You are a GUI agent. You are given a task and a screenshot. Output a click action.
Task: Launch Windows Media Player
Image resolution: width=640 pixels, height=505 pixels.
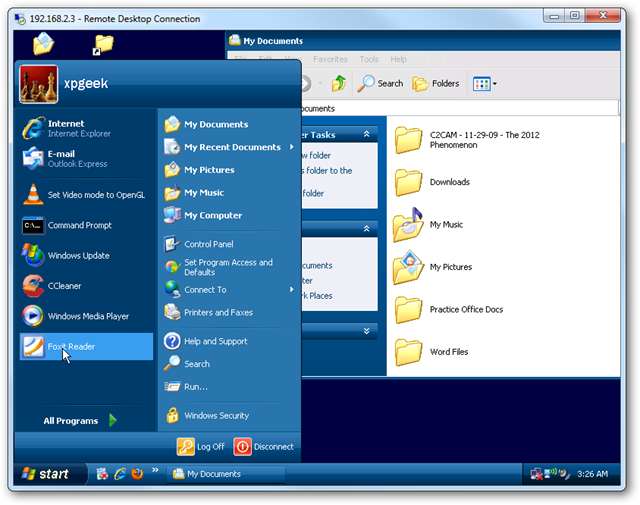88,316
